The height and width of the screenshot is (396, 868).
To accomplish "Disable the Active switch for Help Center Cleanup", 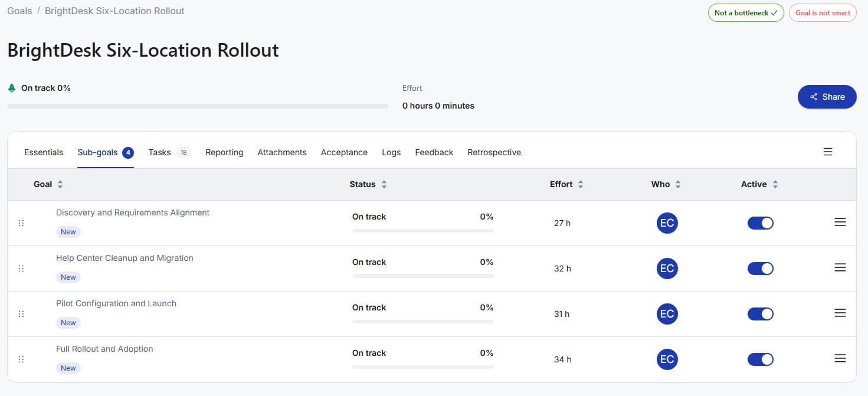I will pos(761,269).
